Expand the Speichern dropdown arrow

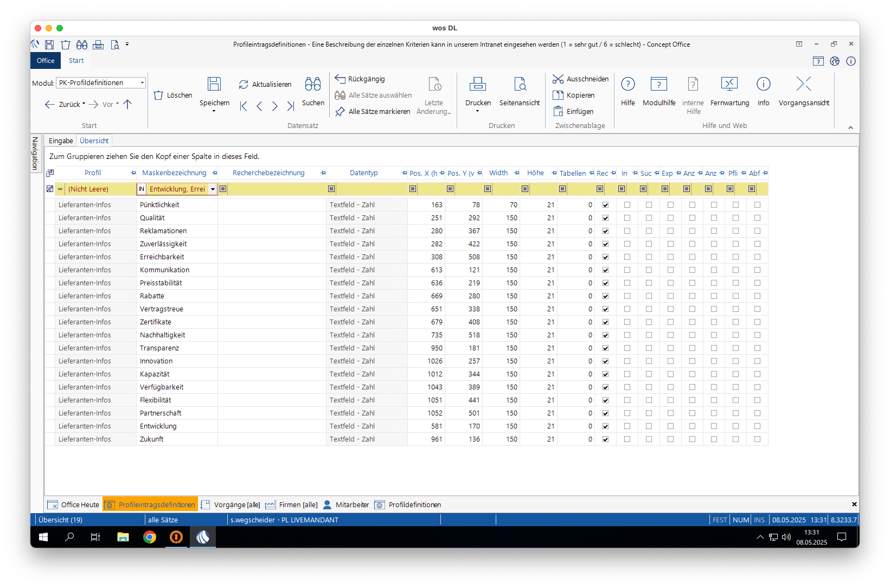[214, 111]
